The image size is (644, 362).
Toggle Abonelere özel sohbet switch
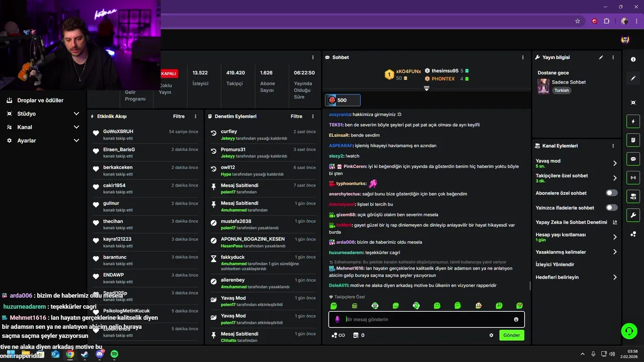click(x=612, y=193)
